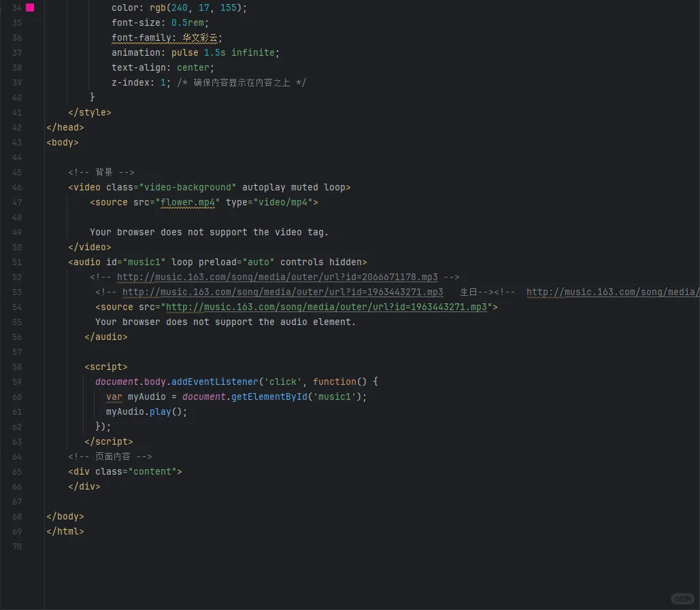Click the closing </body> tag
This screenshot has width=700, height=610.
point(65,516)
